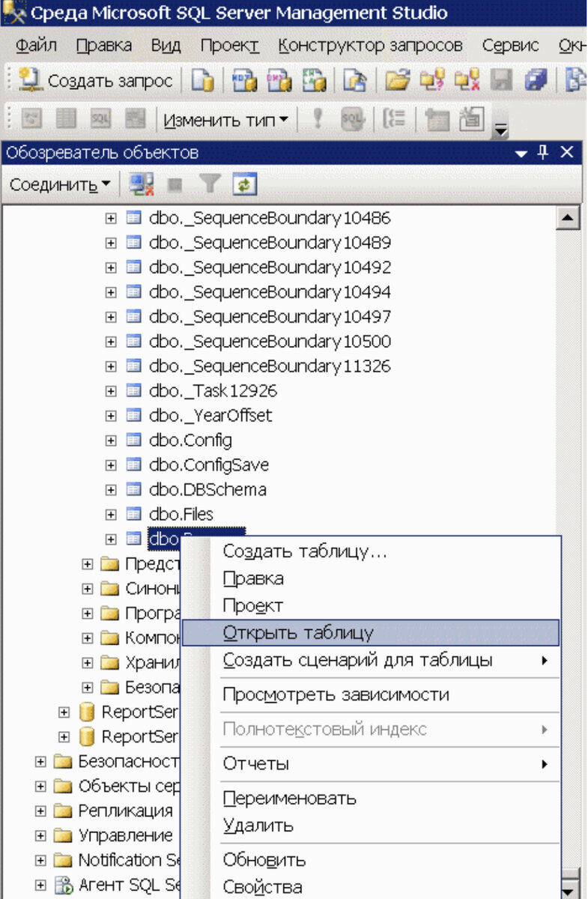Open the Сервис menu
588x899 pixels.
click(x=510, y=46)
